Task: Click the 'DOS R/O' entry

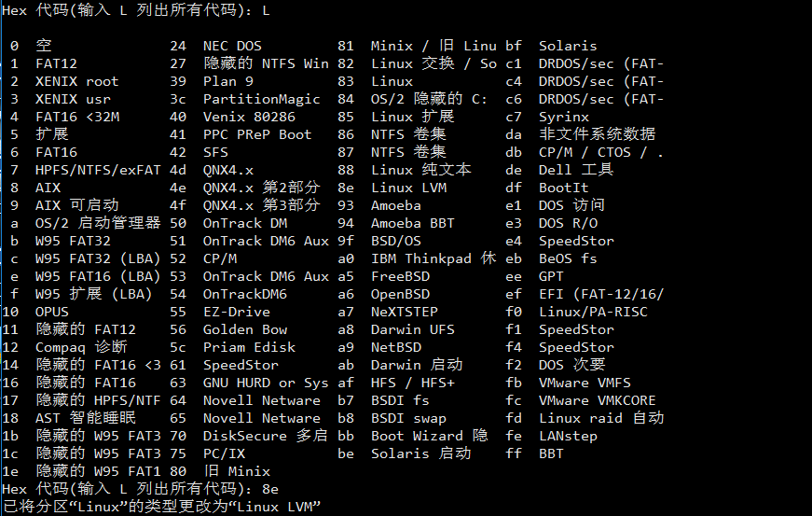Action: coord(568,223)
